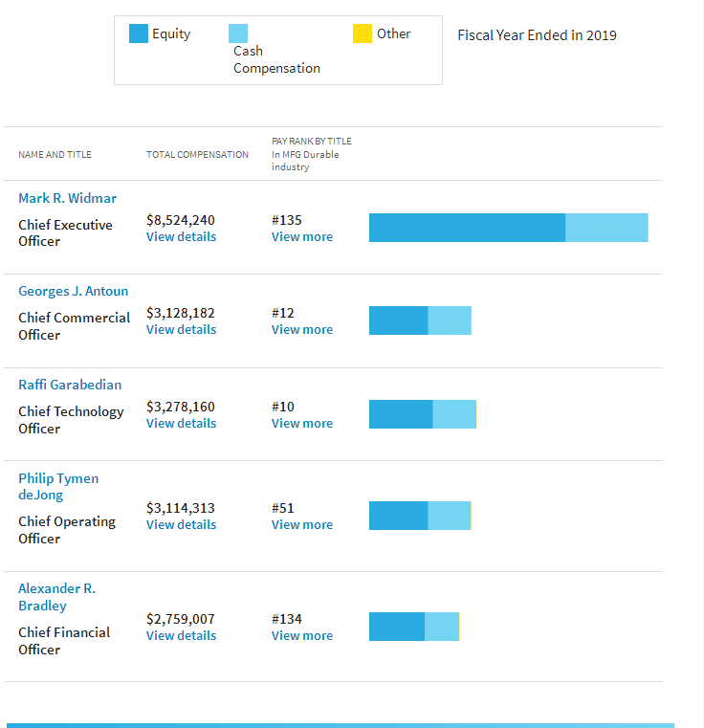Click the #134 pay rank value
704x728 pixels.
pyautogui.click(x=287, y=619)
